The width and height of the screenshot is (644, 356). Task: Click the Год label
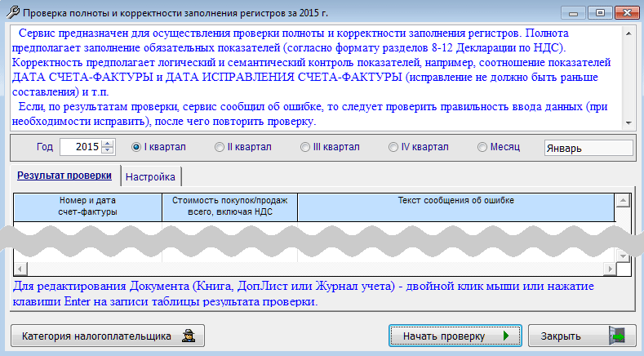pos(45,147)
